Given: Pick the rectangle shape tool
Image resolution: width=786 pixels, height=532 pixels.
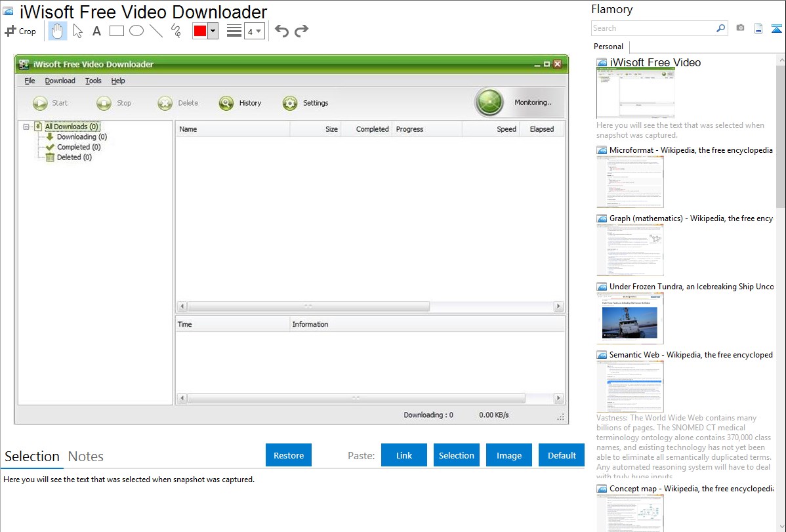Looking at the screenshot, I should point(116,31).
